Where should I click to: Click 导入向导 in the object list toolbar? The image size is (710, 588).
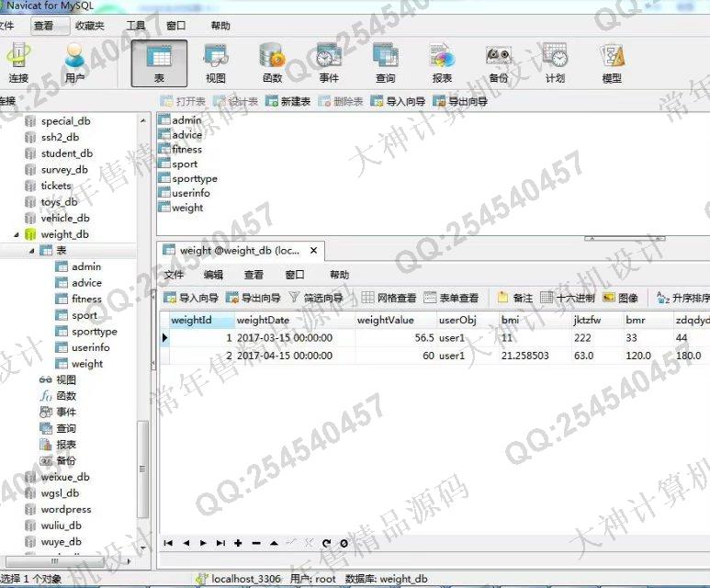(398, 101)
